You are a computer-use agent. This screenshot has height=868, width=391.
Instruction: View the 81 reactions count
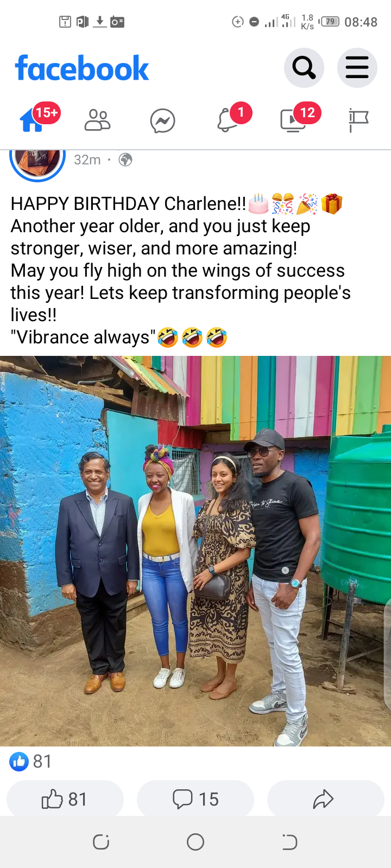pyautogui.click(x=30, y=762)
